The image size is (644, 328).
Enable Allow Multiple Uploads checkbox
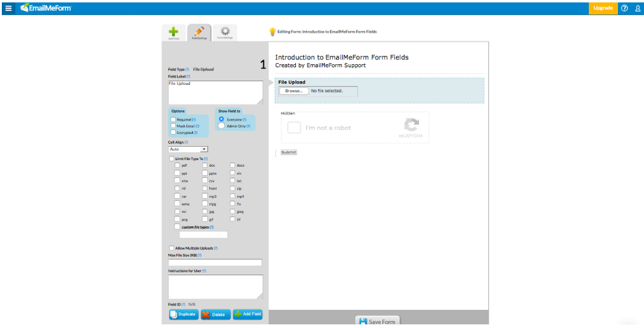(172, 248)
